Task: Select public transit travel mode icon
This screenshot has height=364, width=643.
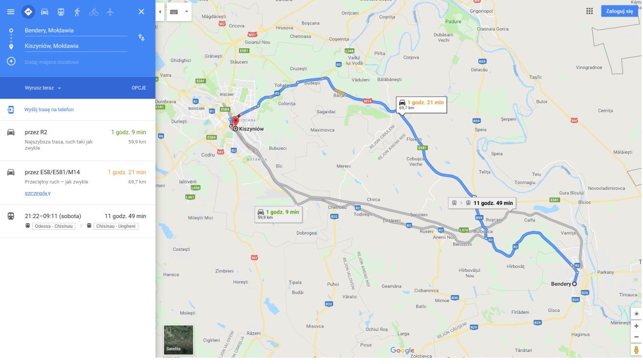Action: pyautogui.click(x=61, y=12)
